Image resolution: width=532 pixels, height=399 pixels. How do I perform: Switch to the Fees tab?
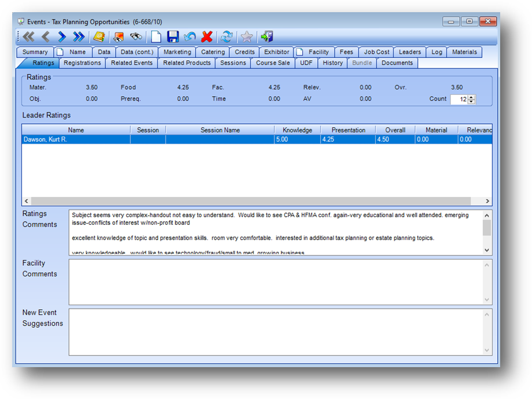pos(346,52)
